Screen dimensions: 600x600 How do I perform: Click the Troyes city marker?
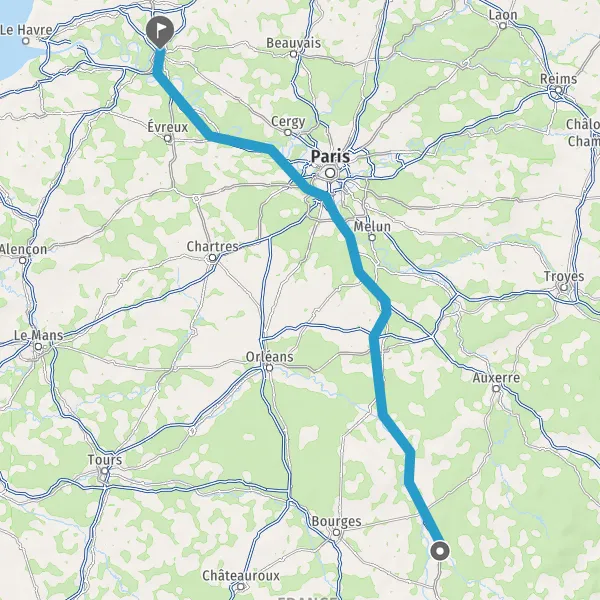564,287
